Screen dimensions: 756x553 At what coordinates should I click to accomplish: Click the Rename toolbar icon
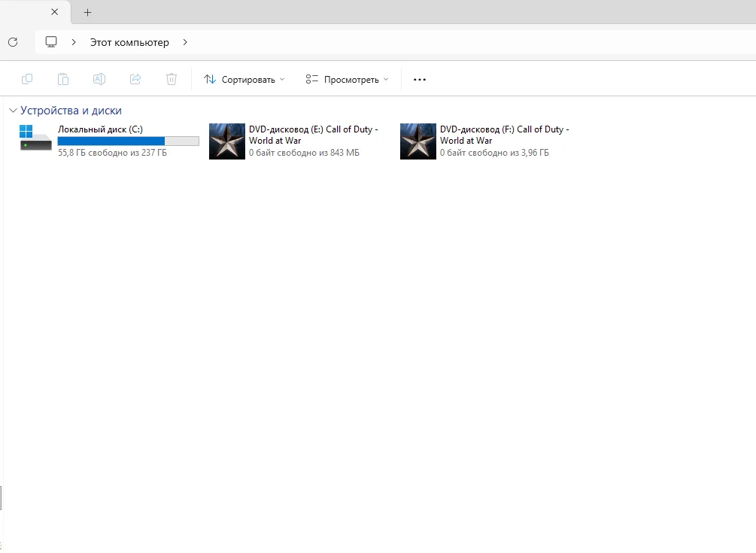(x=99, y=79)
